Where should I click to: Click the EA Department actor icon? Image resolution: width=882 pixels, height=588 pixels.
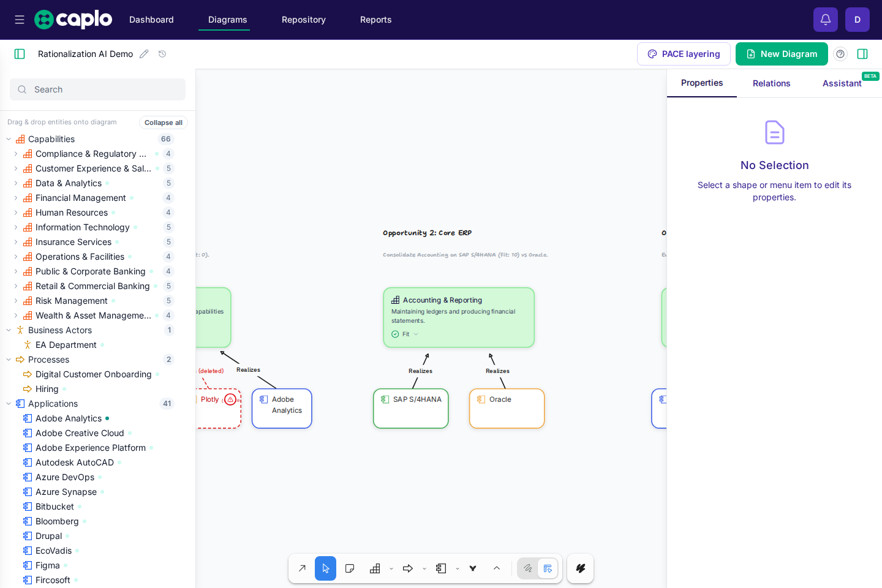pyautogui.click(x=28, y=345)
